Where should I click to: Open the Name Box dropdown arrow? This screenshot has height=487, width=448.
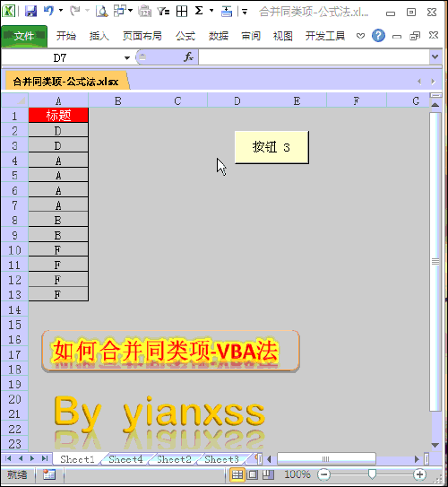tap(127, 57)
